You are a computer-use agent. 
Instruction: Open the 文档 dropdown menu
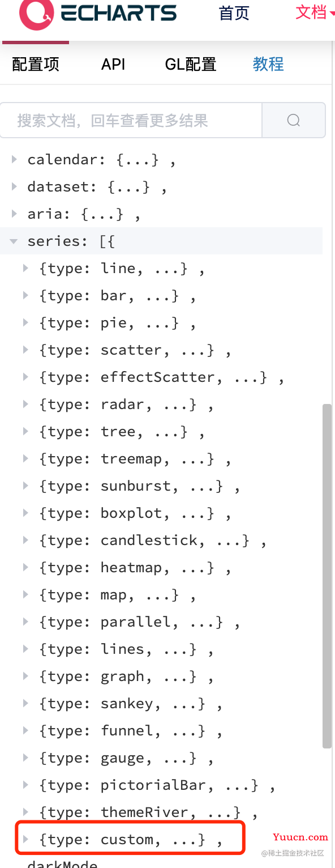315,12
